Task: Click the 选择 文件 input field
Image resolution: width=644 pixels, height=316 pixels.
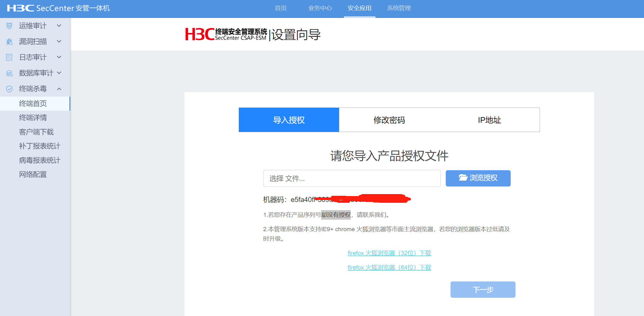Action: (x=352, y=178)
